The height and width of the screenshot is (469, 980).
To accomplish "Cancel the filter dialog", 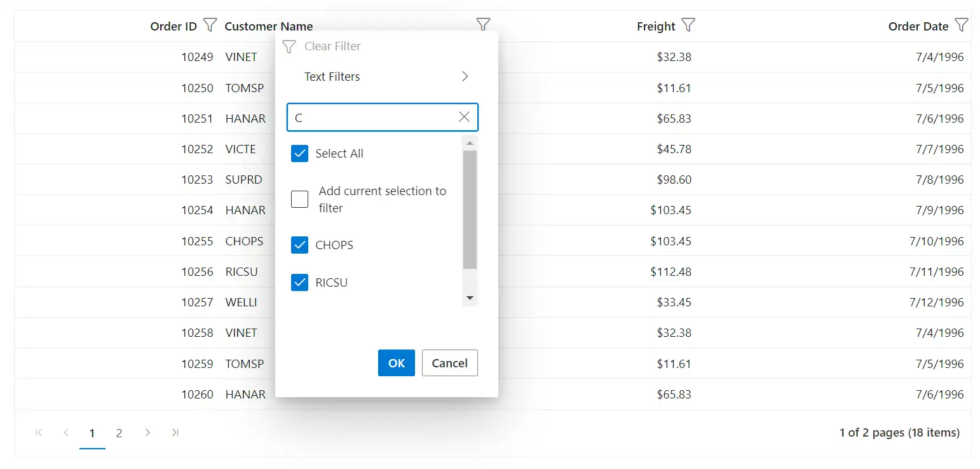I will (x=449, y=363).
